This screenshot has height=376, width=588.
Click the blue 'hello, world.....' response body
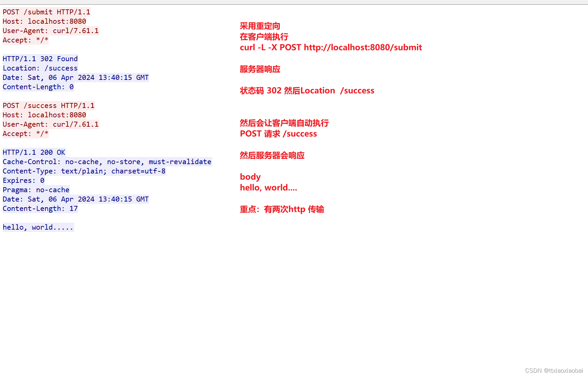coord(38,227)
